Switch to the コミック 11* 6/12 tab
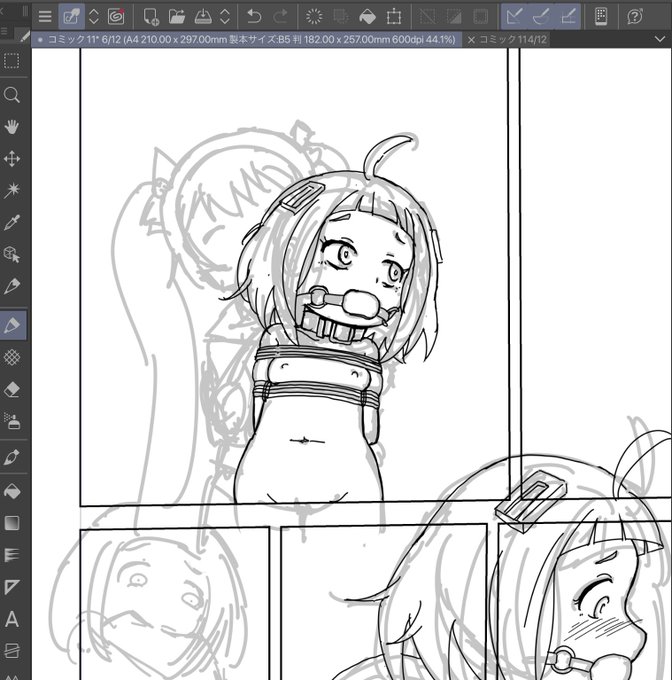Image resolution: width=672 pixels, height=680 pixels. point(246,39)
